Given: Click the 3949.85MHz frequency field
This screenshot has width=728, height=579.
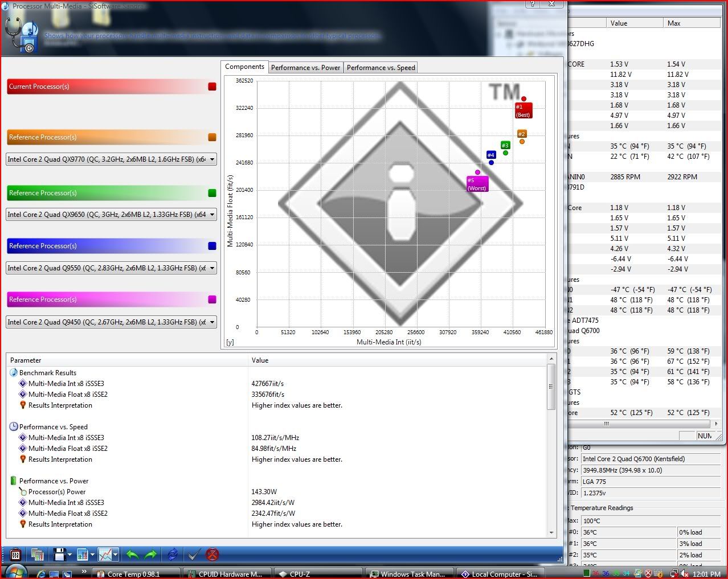Looking at the screenshot, I should tap(650, 470).
